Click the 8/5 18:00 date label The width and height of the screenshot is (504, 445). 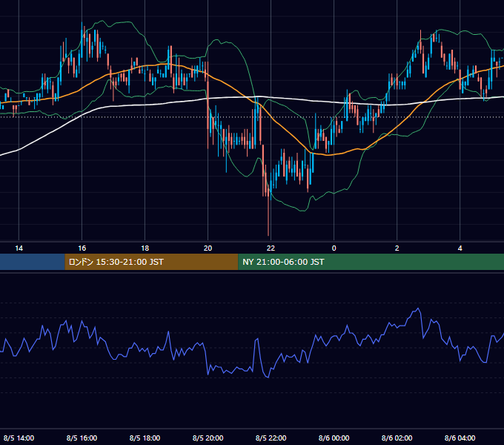click(x=145, y=438)
